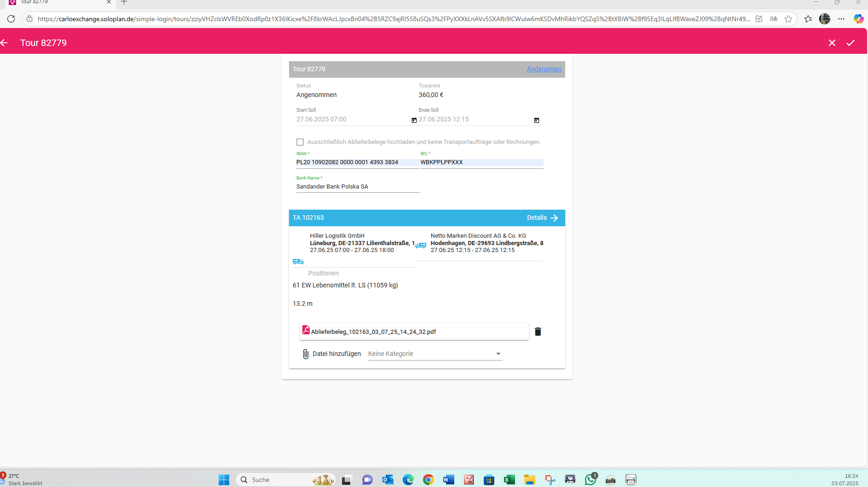Click Datei hinzufügen
The image size is (868, 487).
[337, 354]
